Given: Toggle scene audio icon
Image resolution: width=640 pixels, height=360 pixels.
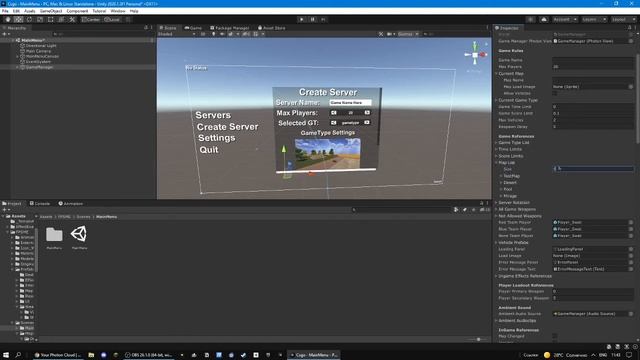Looking at the screenshot, I should 222,34.
